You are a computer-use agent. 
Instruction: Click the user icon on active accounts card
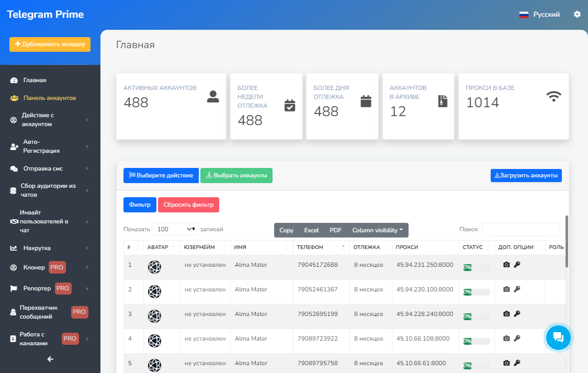213,96
